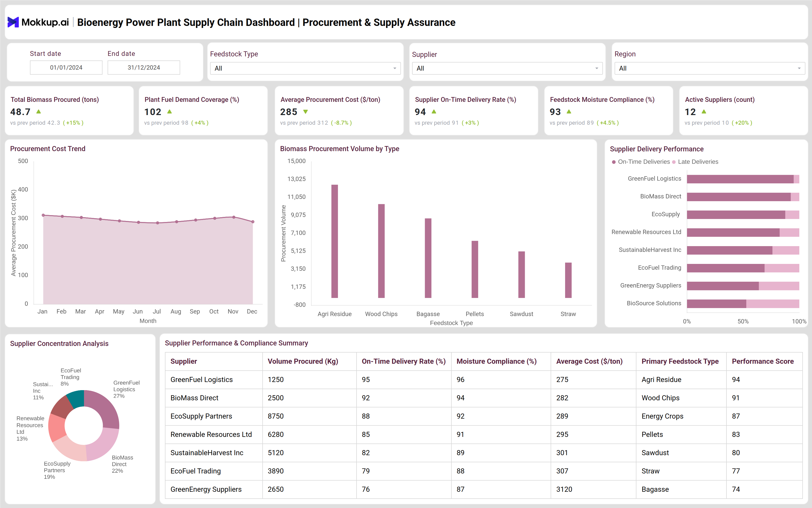Sort by On-Time Delivery Rate (%) header
Viewport: 812px width, 508px height.
(403, 361)
